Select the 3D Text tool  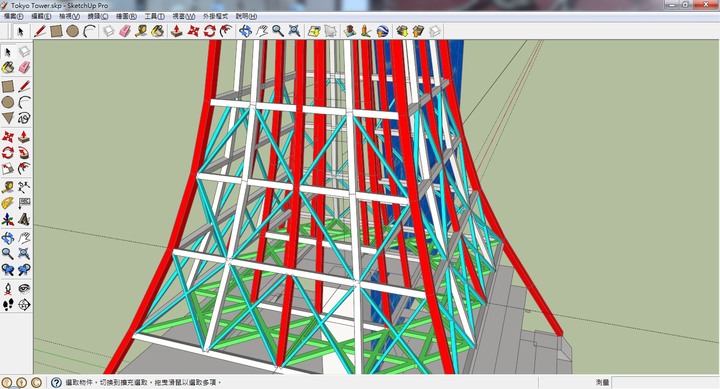click(24, 219)
